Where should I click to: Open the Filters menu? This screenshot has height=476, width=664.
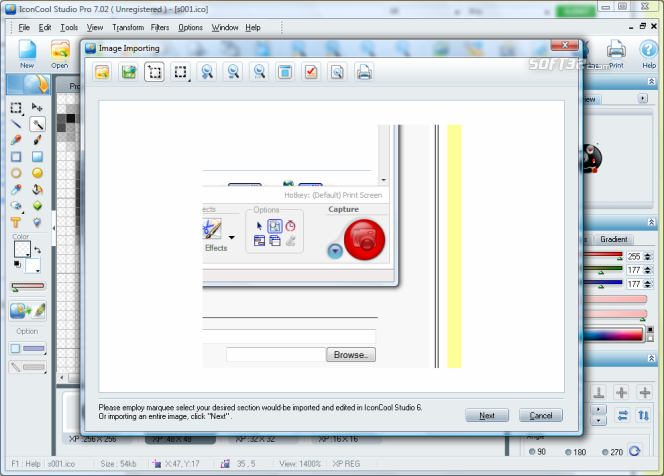(160, 28)
